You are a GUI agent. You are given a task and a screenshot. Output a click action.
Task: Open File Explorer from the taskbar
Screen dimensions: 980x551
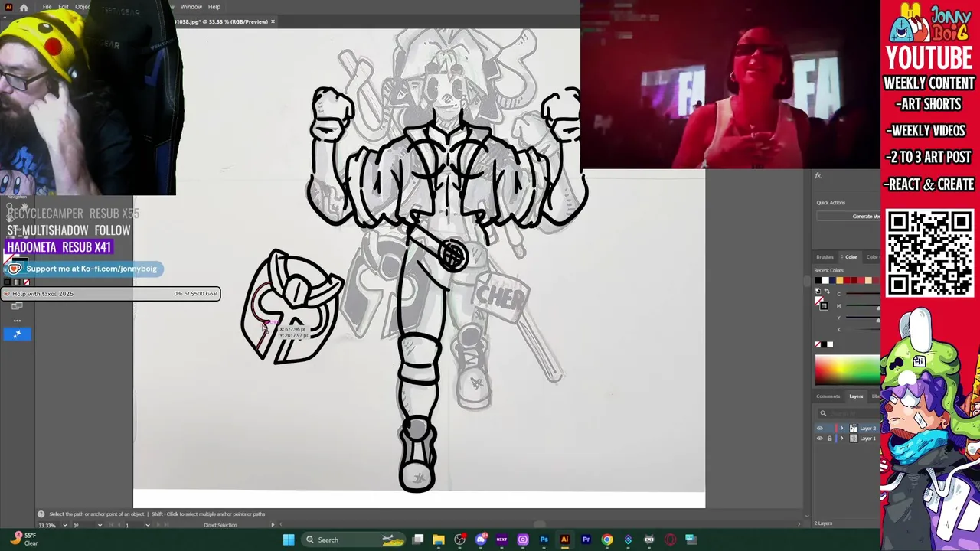[439, 540]
